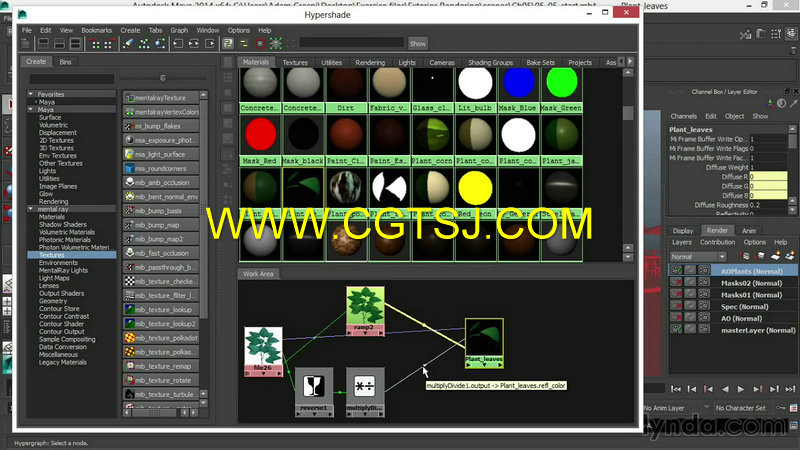Image resolution: width=800 pixels, height=450 pixels.
Task: Click the input connections icon in the toolbar
Action: click(x=178, y=44)
